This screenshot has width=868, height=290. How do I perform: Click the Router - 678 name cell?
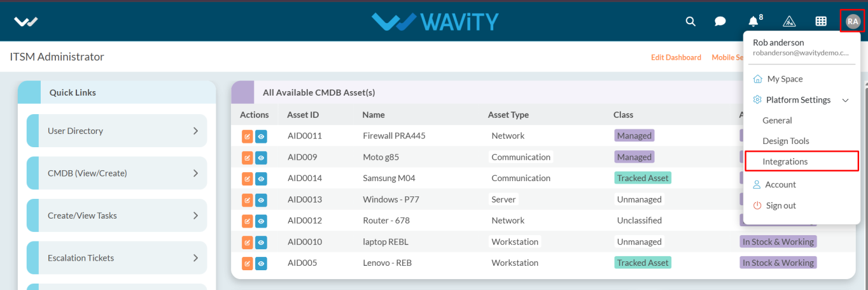[386, 221]
